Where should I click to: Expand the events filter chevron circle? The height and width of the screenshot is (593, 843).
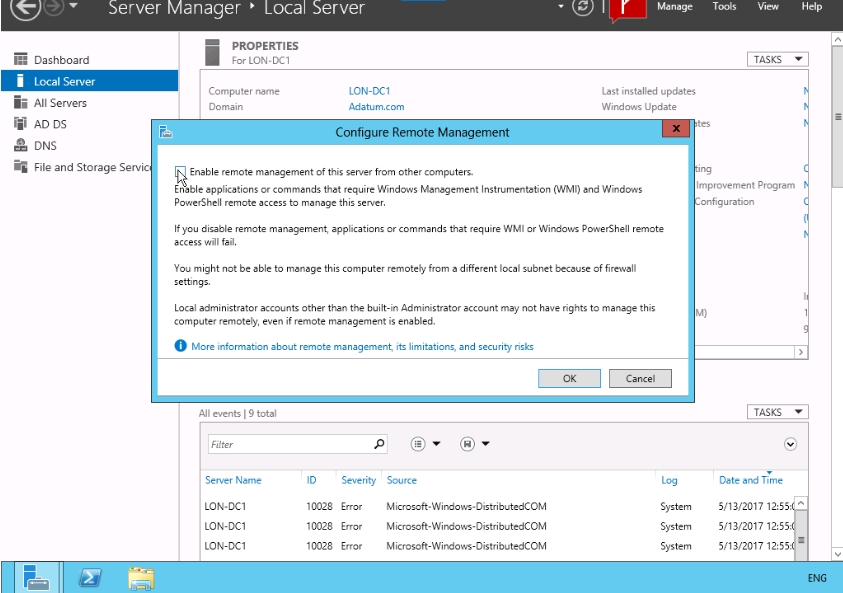pos(790,444)
